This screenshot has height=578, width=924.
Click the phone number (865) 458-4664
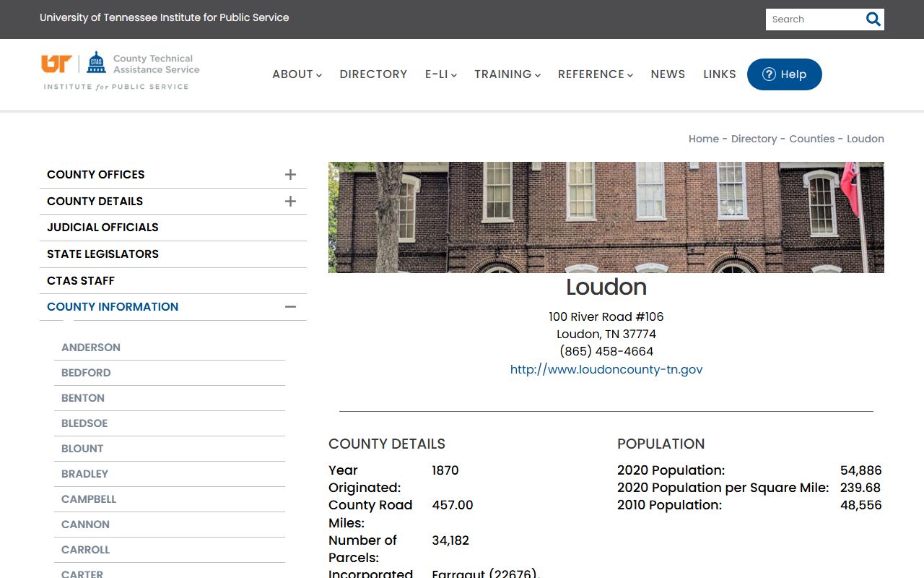coord(606,352)
